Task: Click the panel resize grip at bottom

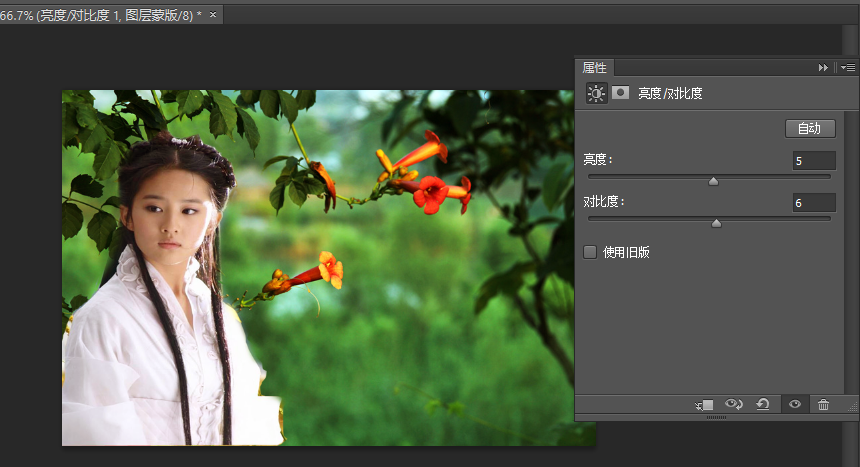Action: tap(716, 418)
